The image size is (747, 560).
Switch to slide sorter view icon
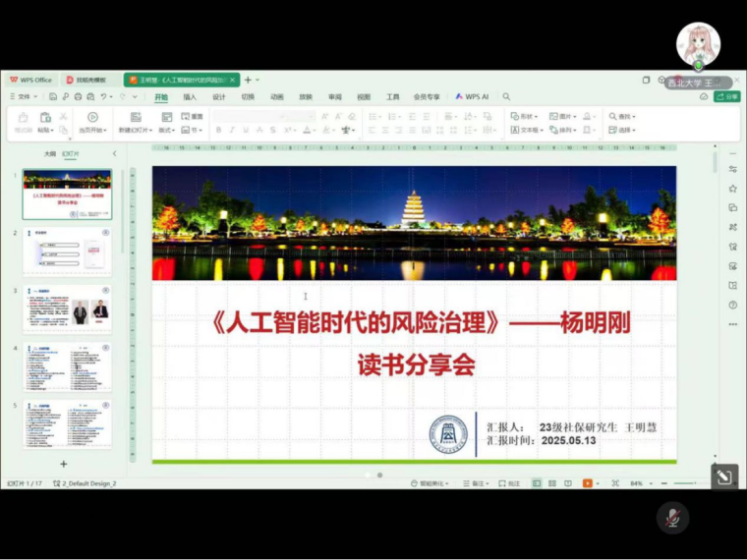(550, 483)
